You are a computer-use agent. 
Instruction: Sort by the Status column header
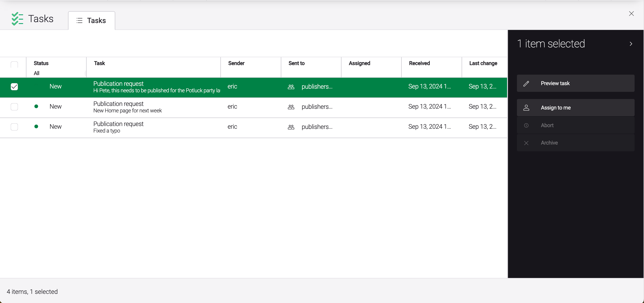click(41, 63)
